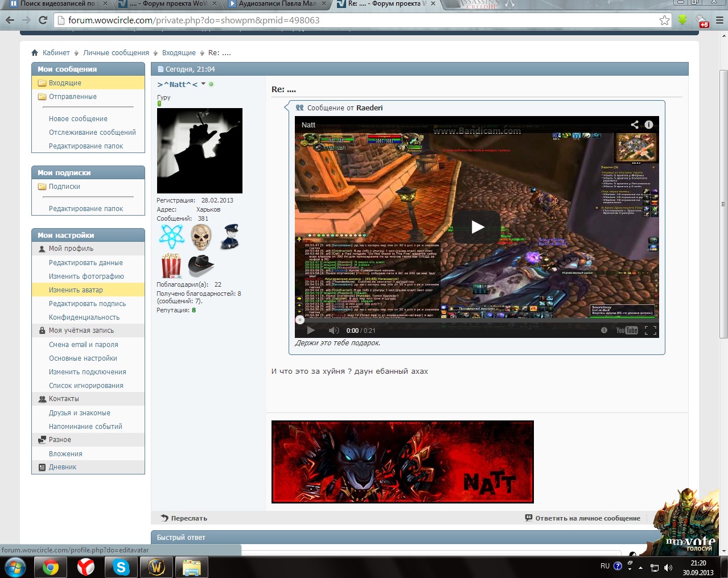The image size is (728, 578).
Task: Open the Chrome menu icon
Action: click(x=719, y=20)
